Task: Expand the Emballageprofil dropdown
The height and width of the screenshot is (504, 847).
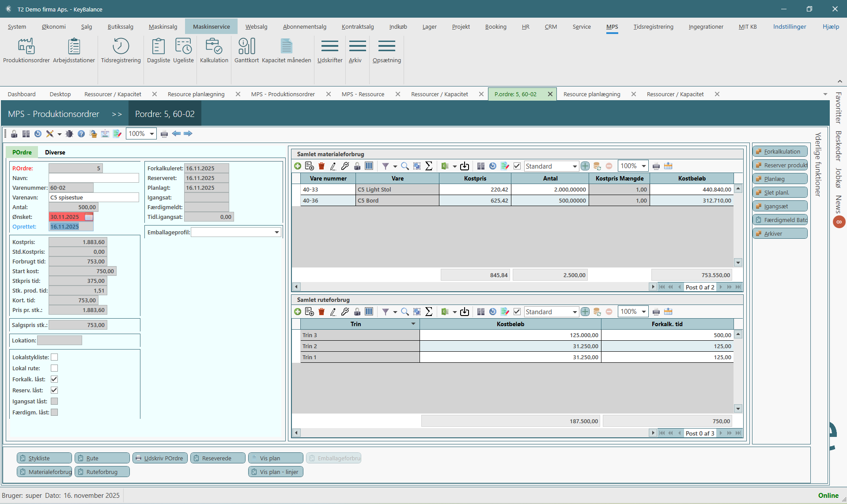Action: 276,232
